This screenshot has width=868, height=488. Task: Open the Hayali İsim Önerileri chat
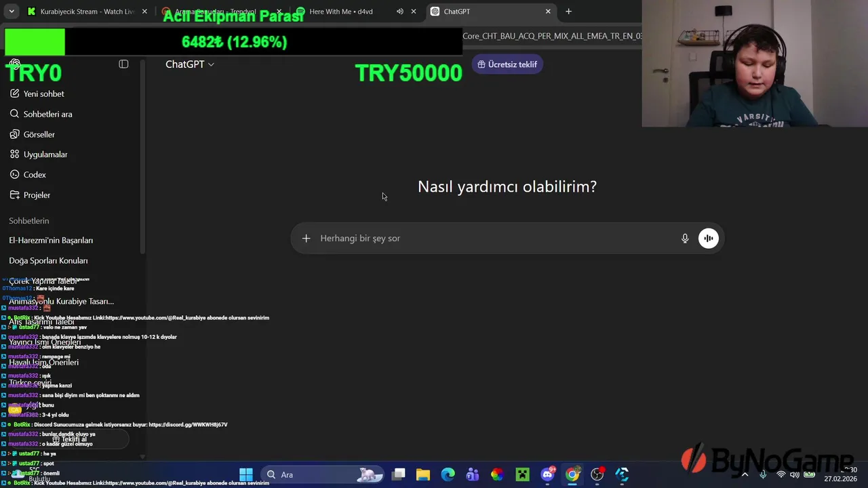[x=43, y=363]
